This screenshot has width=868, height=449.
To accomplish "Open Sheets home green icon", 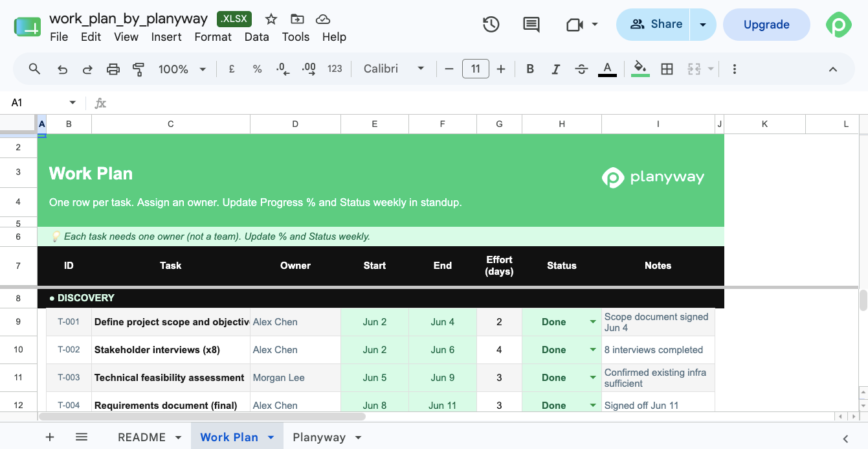I will (27, 27).
